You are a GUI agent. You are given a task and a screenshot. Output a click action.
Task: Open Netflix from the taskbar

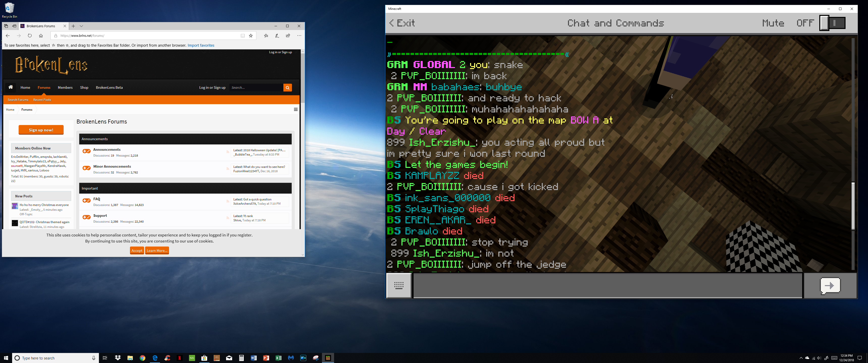click(x=180, y=358)
